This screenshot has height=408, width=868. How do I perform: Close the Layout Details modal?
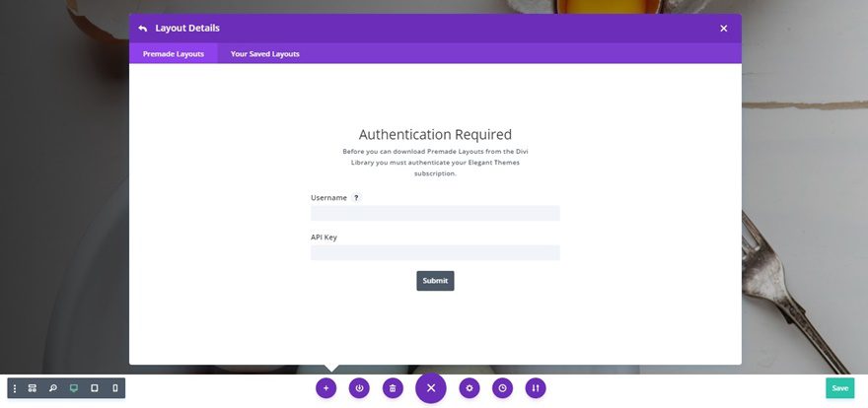(724, 29)
